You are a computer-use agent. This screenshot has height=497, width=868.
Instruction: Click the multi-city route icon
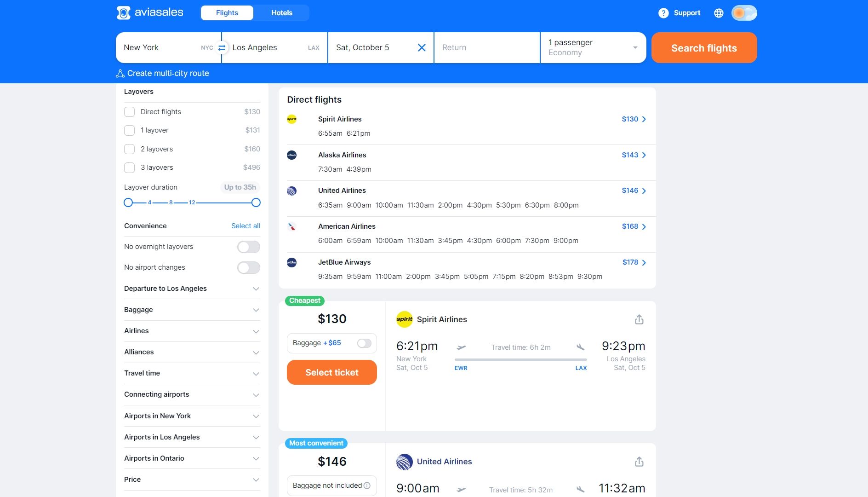(x=120, y=73)
